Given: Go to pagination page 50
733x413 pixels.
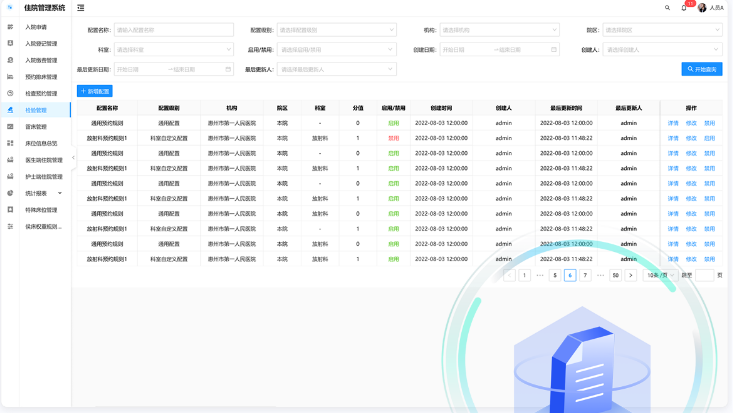Looking at the screenshot, I should [x=616, y=275].
